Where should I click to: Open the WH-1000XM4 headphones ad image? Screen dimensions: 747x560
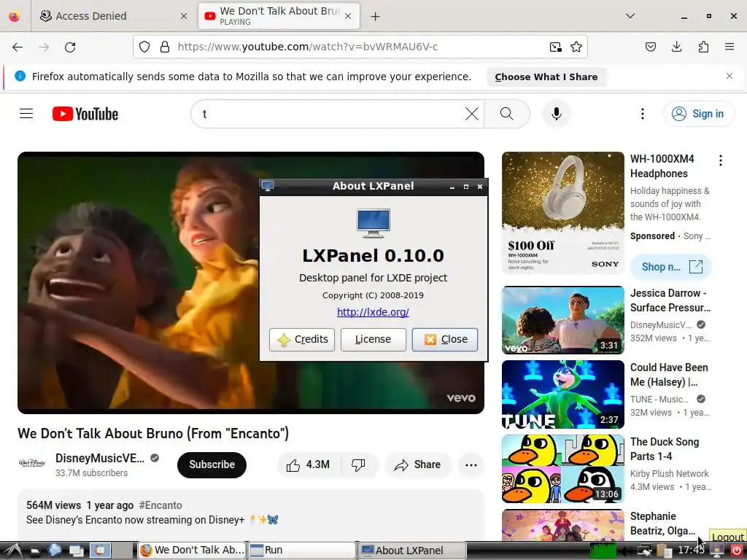562,213
